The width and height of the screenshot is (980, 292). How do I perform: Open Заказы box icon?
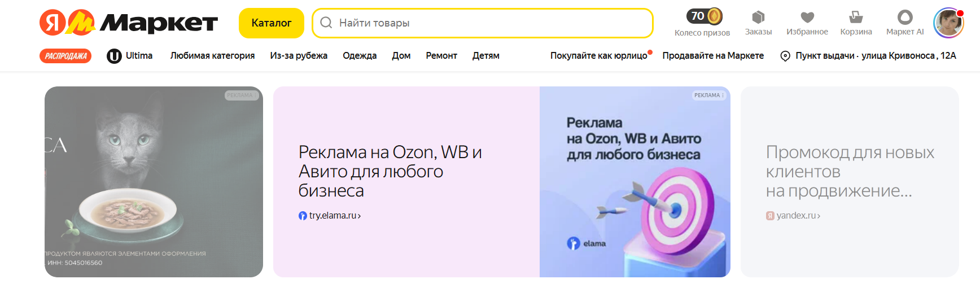pyautogui.click(x=758, y=17)
